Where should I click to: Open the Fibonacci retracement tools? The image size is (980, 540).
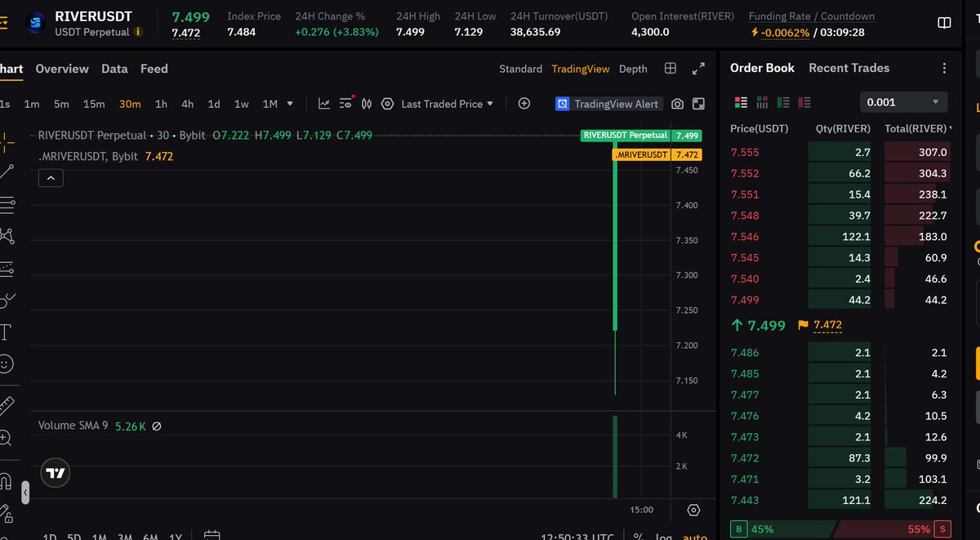coord(7,204)
